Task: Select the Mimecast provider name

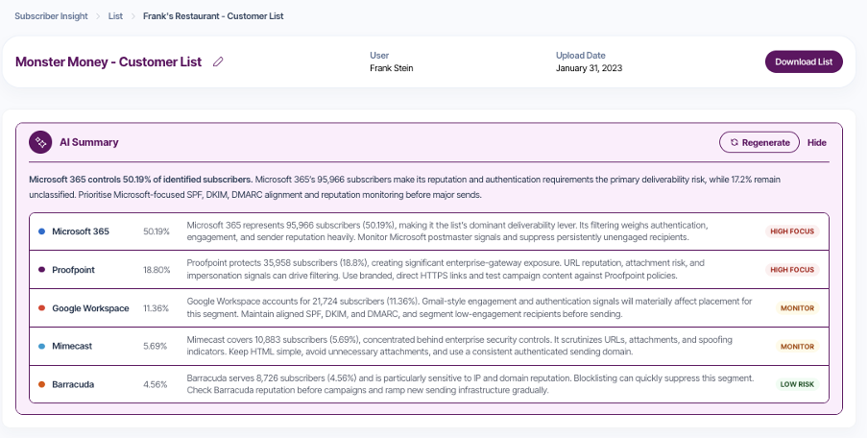Action: click(72, 346)
